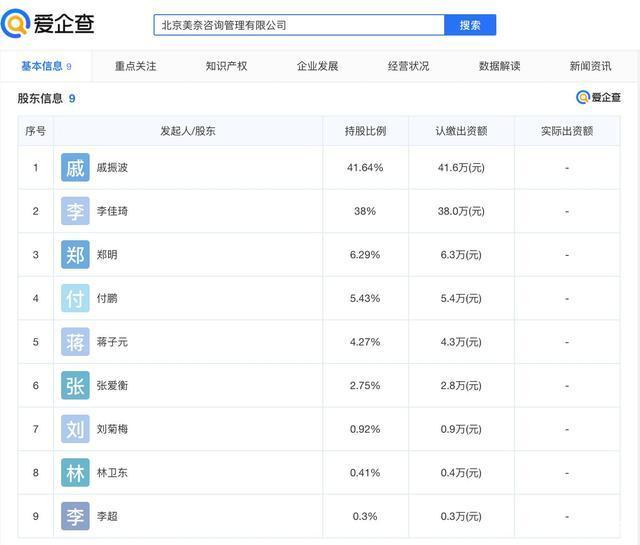Open shareholder 李佳琦 name link
The height and width of the screenshot is (545, 640).
point(112,211)
